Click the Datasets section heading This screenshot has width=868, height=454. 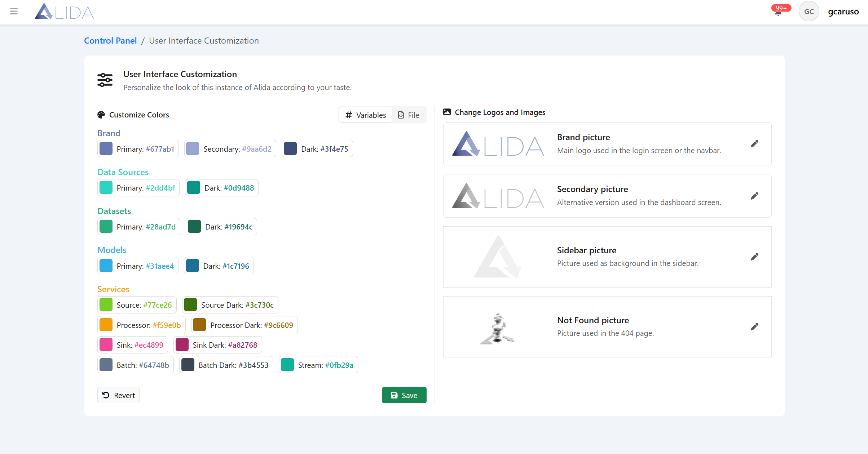tap(114, 211)
